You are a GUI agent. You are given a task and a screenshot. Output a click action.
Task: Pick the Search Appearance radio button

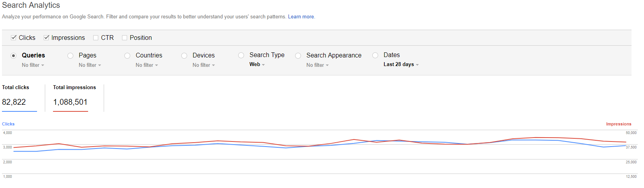[x=298, y=56]
